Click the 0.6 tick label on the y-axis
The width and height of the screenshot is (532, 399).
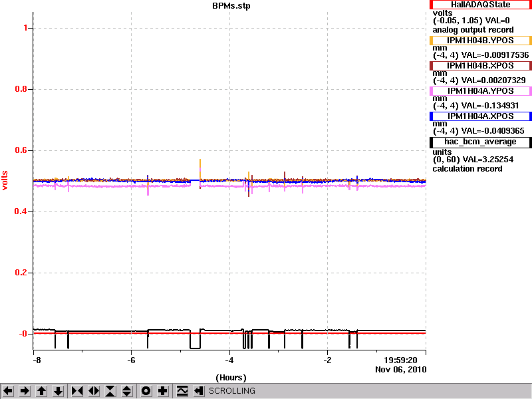pyautogui.click(x=21, y=150)
